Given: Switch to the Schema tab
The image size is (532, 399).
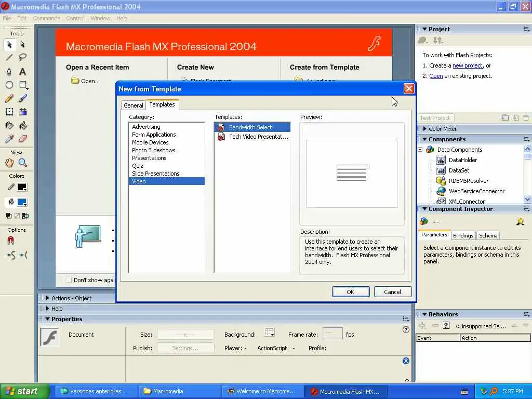Looking at the screenshot, I should [x=488, y=235].
